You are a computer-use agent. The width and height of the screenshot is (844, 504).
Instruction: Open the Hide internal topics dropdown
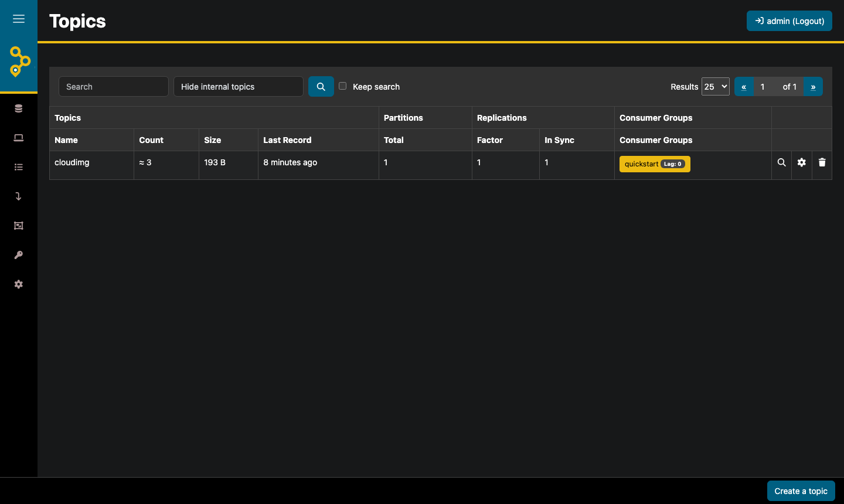(239, 87)
